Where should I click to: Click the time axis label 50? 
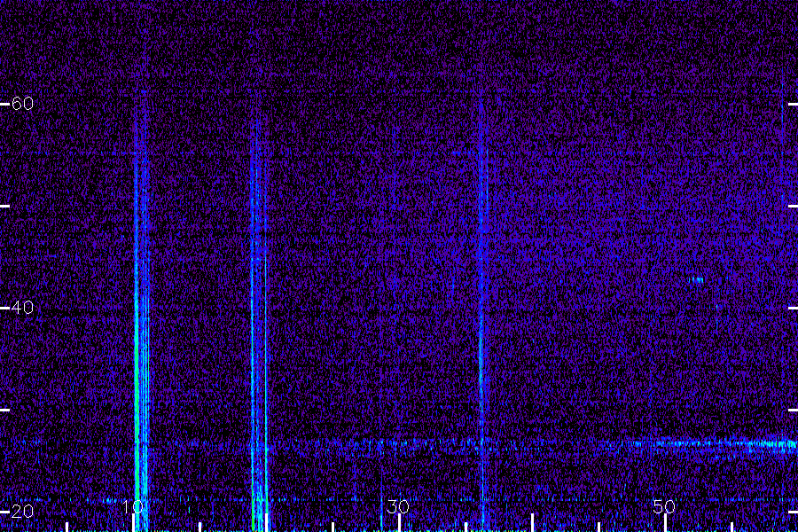tap(664, 506)
